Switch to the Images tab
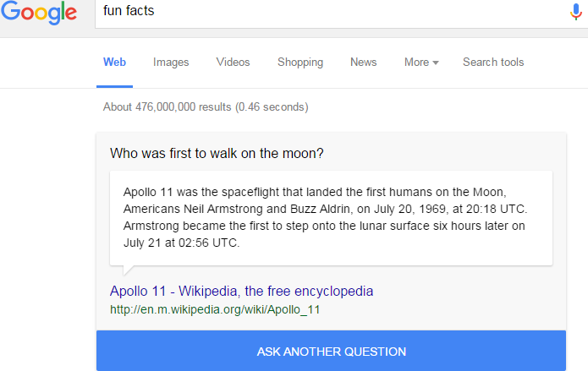 [171, 63]
